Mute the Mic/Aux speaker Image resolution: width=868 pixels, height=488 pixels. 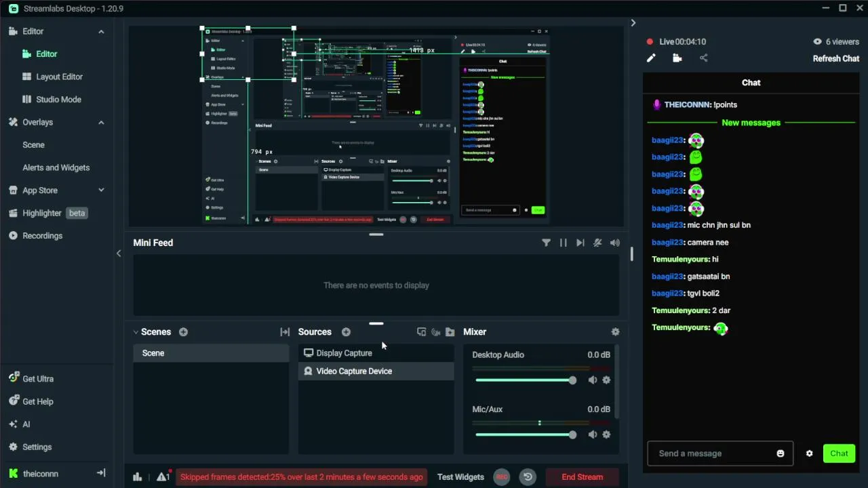click(x=593, y=434)
